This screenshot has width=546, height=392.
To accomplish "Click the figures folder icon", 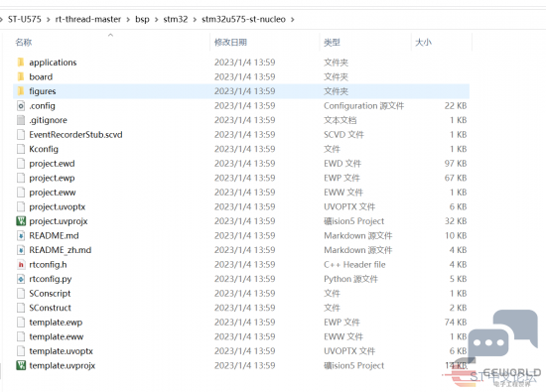I will pos(21,91).
